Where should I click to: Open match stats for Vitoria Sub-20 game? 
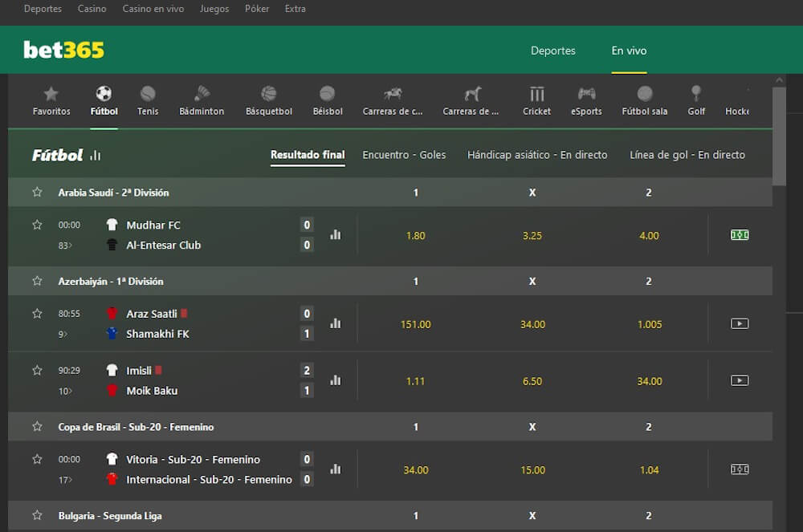point(336,469)
